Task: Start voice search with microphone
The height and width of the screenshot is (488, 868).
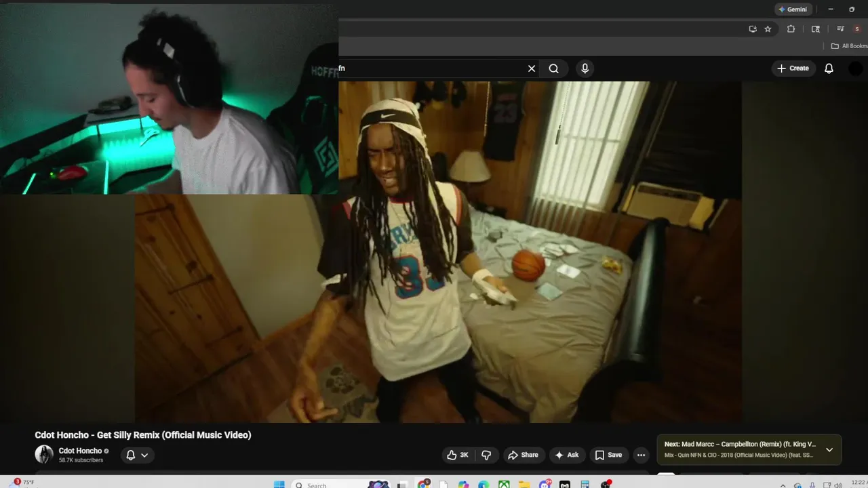Action: (585, 68)
